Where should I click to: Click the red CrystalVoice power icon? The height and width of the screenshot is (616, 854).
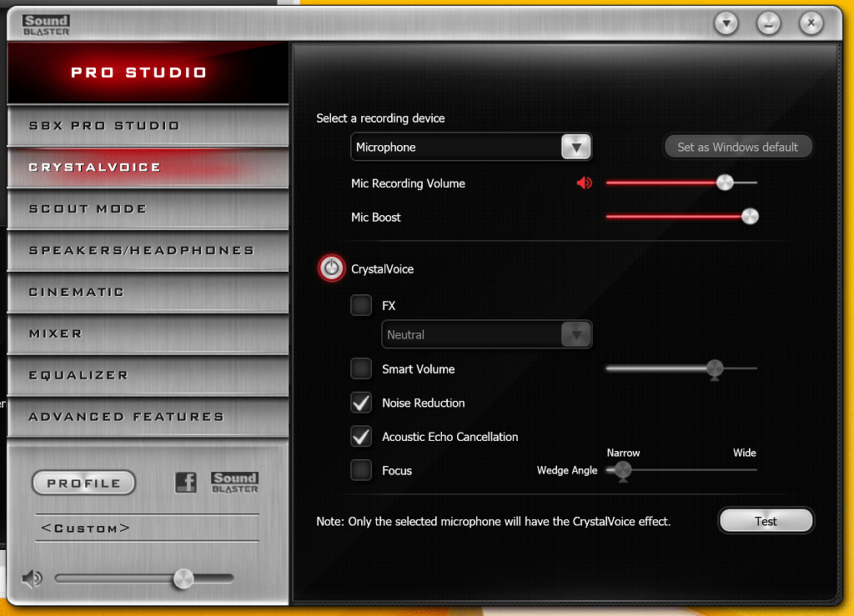(x=333, y=268)
